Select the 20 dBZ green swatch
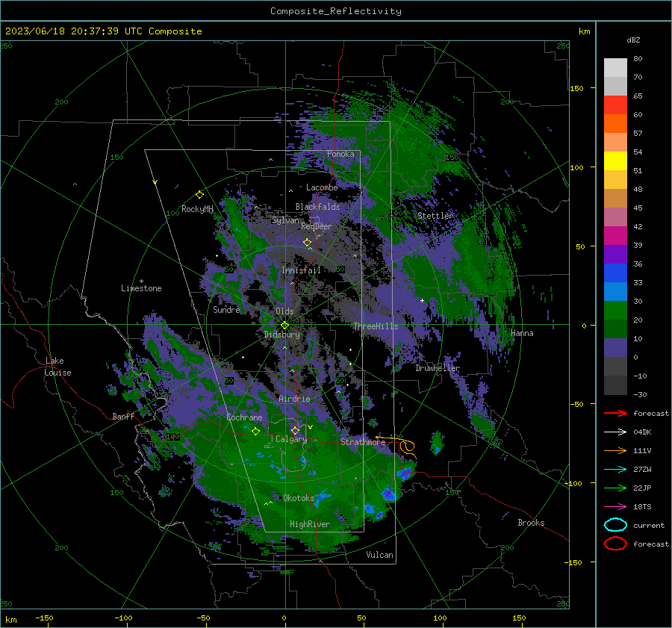This screenshot has width=672, height=628. (615, 329)
